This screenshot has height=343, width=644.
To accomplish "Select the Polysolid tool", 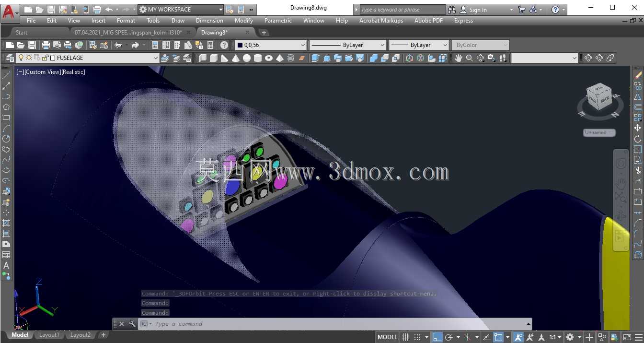I will [x=203, y=58].
